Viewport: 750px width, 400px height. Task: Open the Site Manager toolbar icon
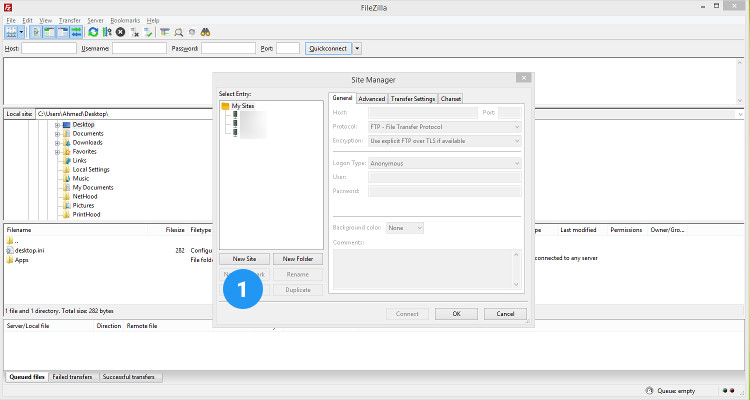tap(11, 32)
